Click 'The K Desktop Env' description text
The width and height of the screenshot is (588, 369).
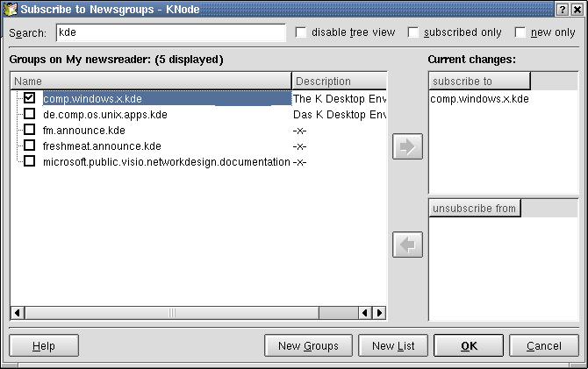(x=340, y=98)
